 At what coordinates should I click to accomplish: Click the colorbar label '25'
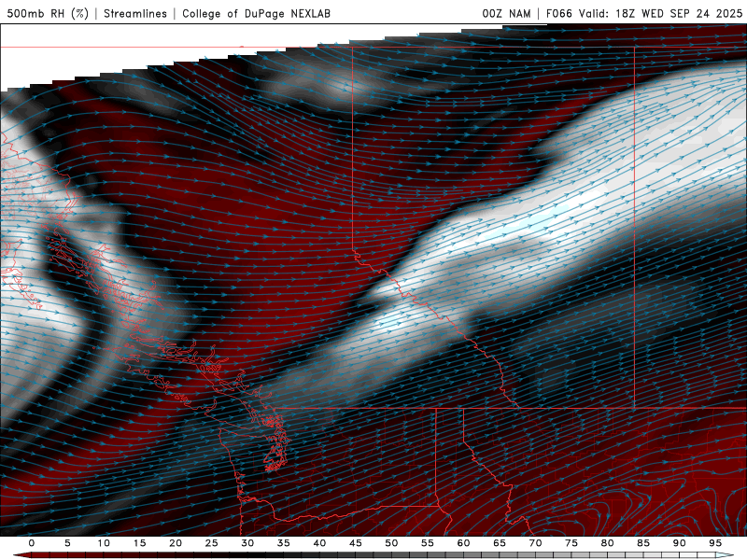point(212,543)
